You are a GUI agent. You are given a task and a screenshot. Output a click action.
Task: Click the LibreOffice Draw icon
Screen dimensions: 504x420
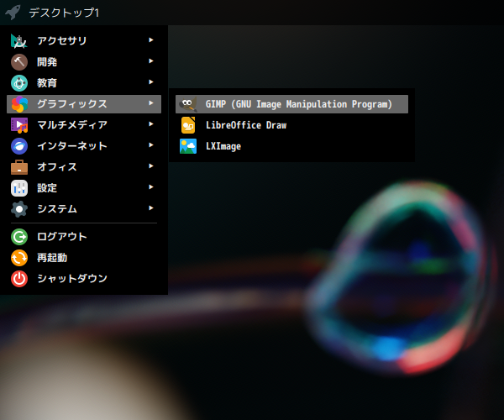(188, 125)
